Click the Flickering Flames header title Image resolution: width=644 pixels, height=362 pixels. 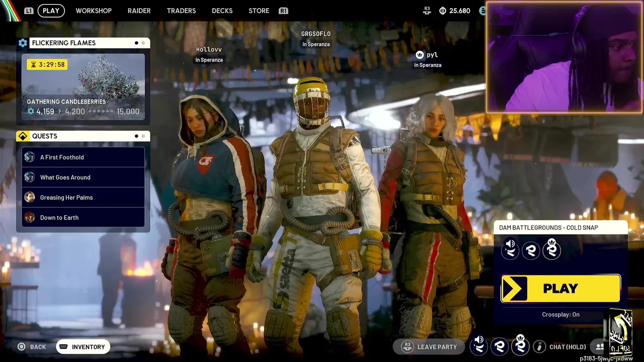(x=64, y=43)
